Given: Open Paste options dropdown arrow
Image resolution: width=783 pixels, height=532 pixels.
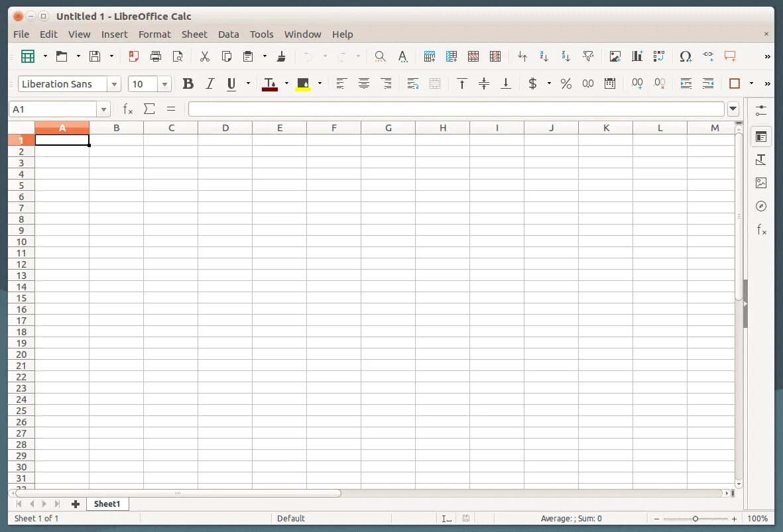Looking at the screenshot, I should click(265, 56).
